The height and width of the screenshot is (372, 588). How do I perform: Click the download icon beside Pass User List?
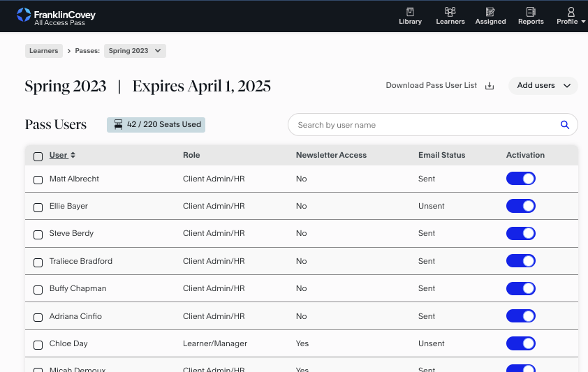490,86
